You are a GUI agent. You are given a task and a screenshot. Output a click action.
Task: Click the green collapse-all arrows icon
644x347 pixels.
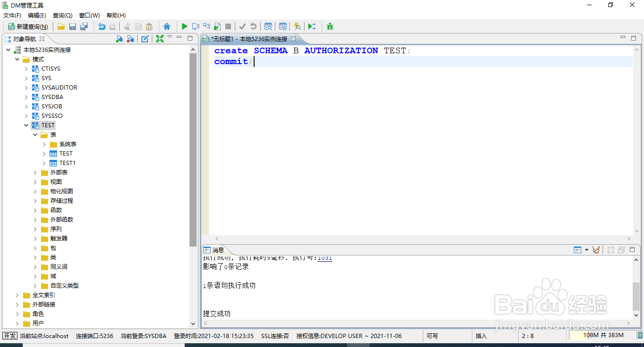160,39
